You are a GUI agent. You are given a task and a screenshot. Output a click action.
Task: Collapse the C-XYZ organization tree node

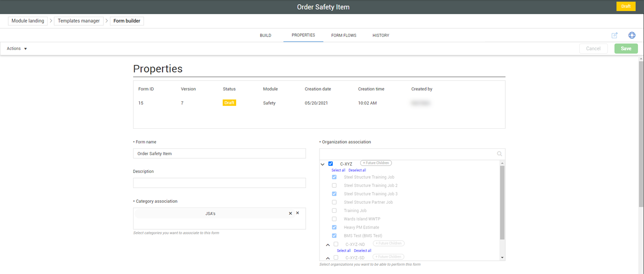pyautogui.click(x=322, y=164)
